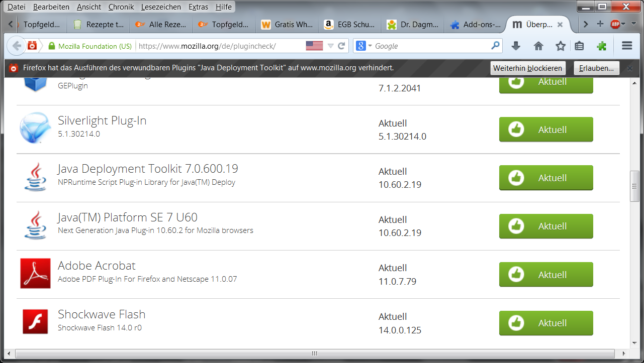The width and height of the screenshot is (644, 363).
Task: Dismiss the plugin warning notification bar
Action: pyautogui.click(x=629, y=68)
